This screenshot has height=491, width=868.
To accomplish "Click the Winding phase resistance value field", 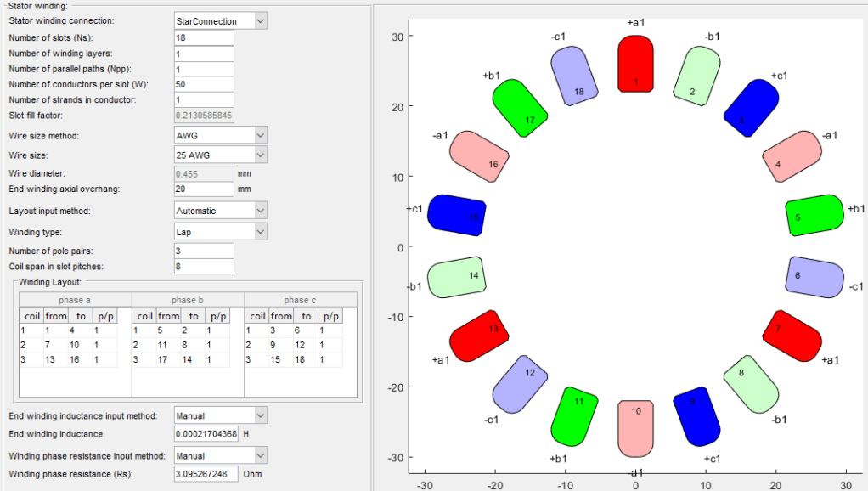I will tap(206, 474).
